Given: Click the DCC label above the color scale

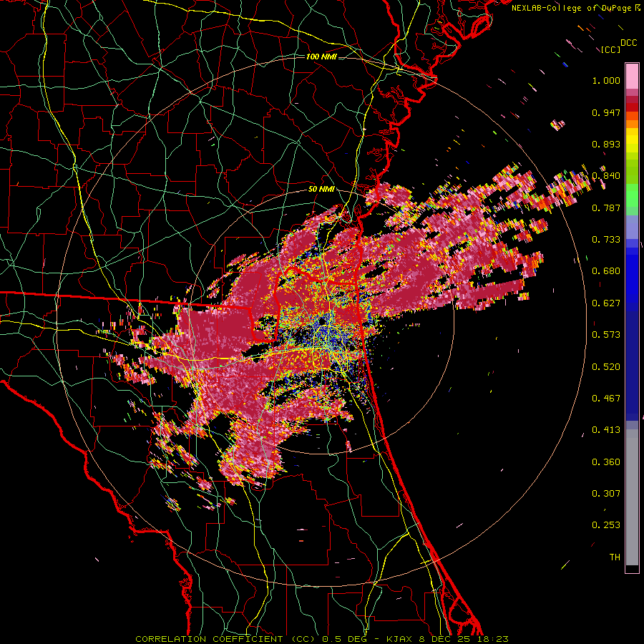Looking at the screenshot, I should pyautogui.click(x=628, y=43).
